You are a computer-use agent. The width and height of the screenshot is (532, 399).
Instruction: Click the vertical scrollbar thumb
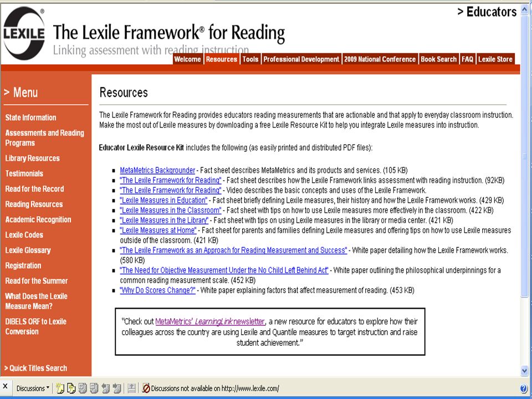tap(525, 156)
